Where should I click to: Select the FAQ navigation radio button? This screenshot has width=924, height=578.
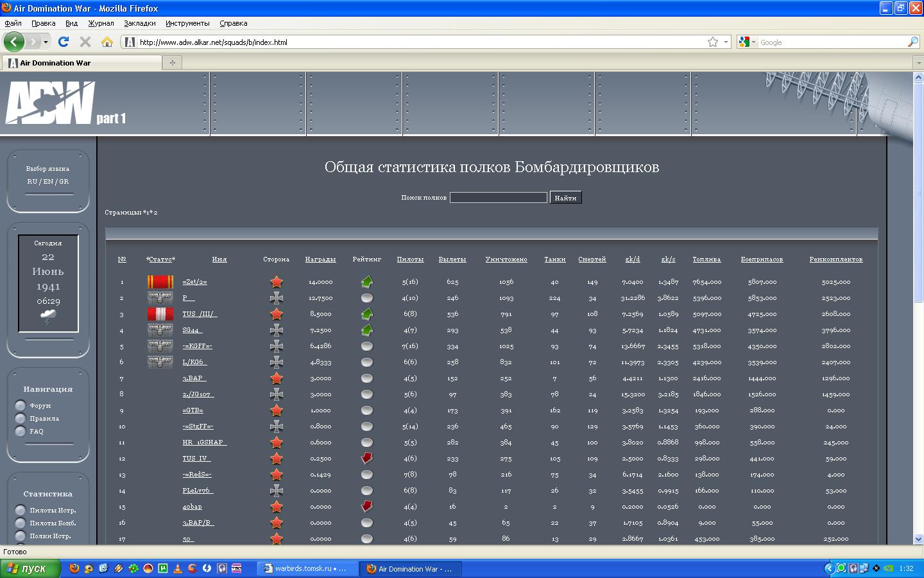tap(21, 432)
